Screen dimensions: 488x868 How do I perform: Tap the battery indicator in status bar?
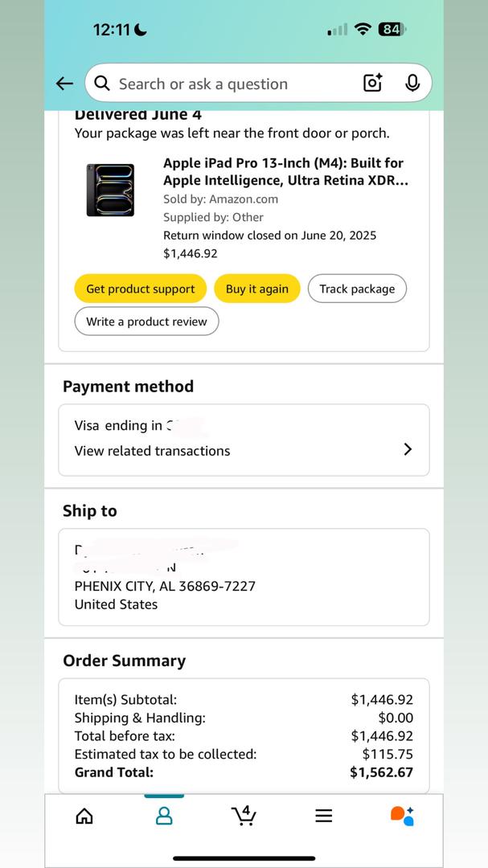[x=392, y=30]
